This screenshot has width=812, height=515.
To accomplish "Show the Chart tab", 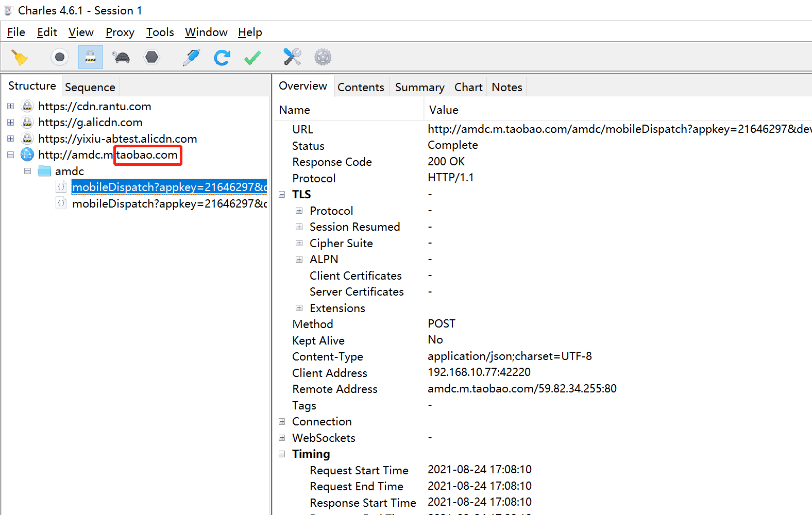I will (468, 87).
